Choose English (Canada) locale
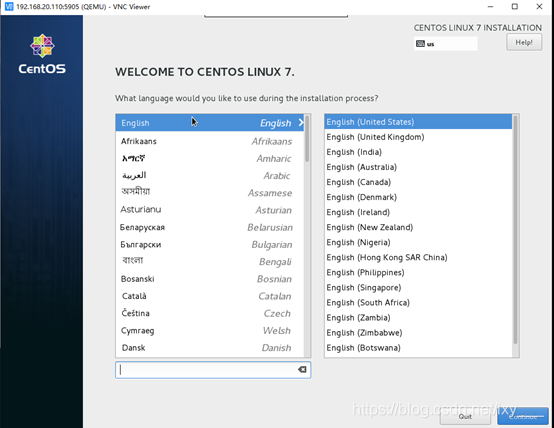The image size is (554, 428). click(x=418, y=182)
